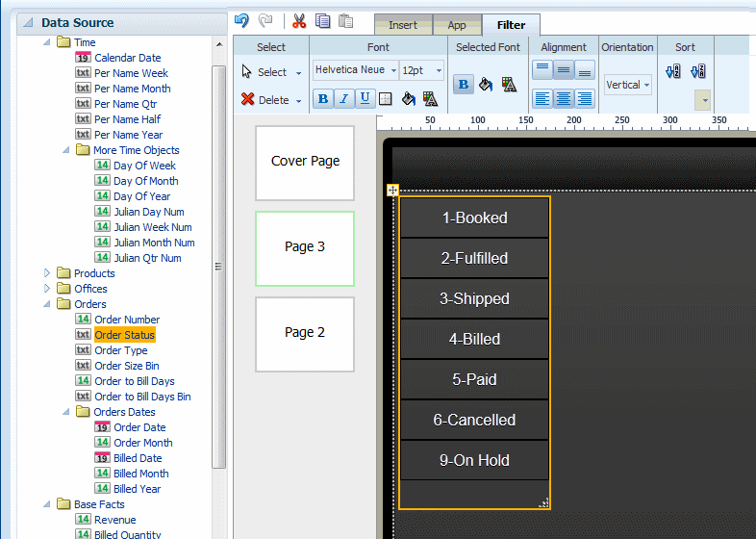This screenshot has height=539, width=756.
Task: Select Order Number field
Action: [127, 320]
